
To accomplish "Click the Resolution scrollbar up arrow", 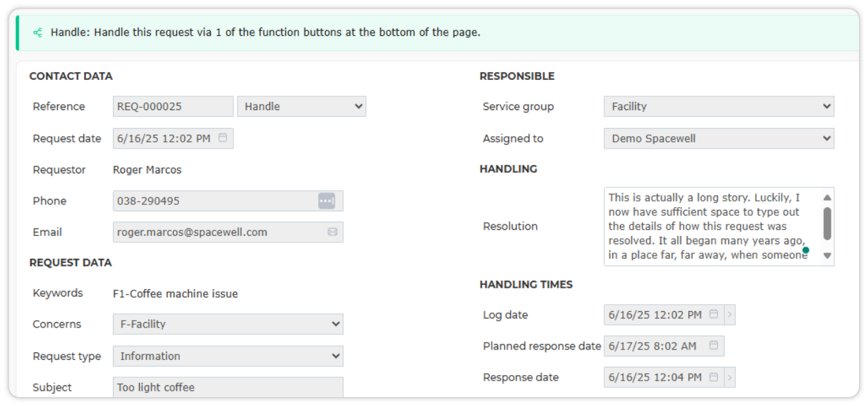I will pos(827,197).
